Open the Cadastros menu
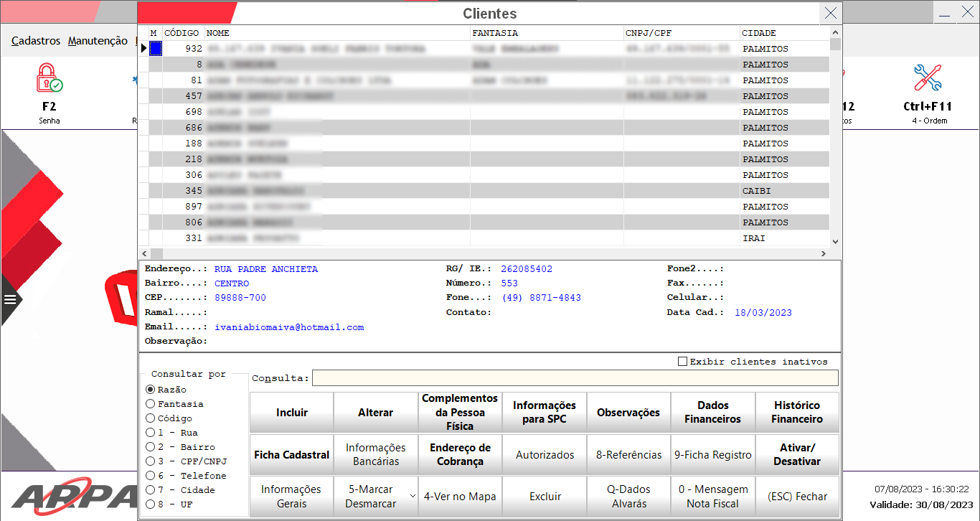 tap(36, 41)
